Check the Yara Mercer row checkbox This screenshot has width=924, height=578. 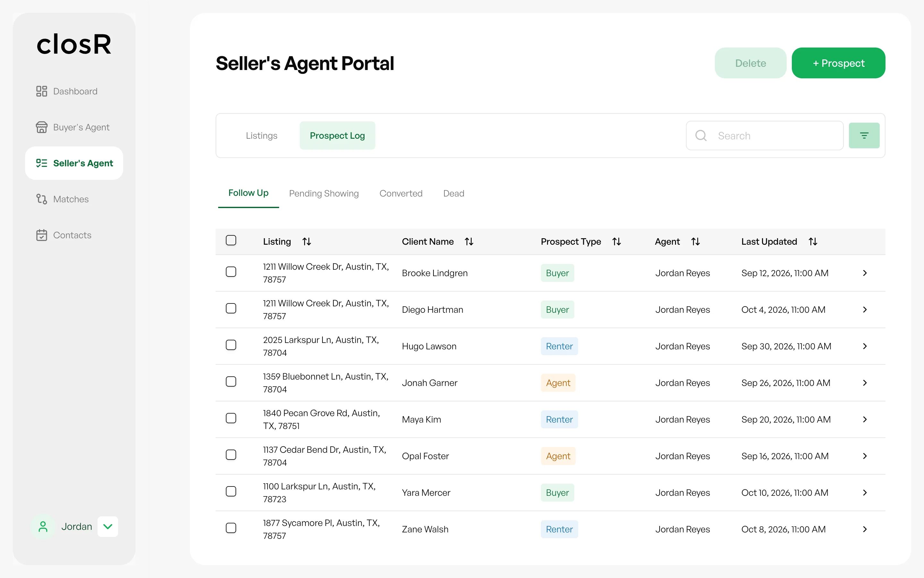coord(231,492)
